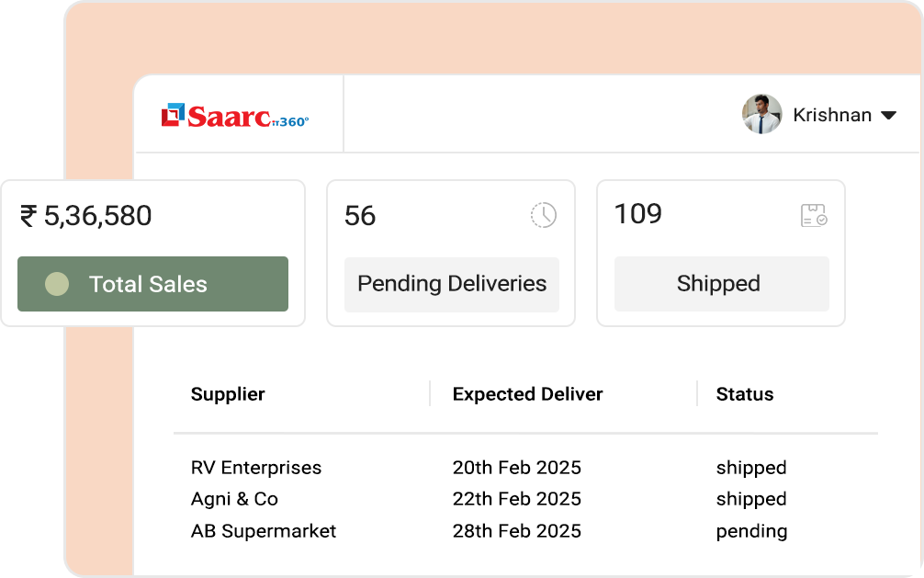The width and height of the screenshot is (924, 578).
Task: Sort by Supplier column header
Action: pyautogui.click(x=228, y=394)
